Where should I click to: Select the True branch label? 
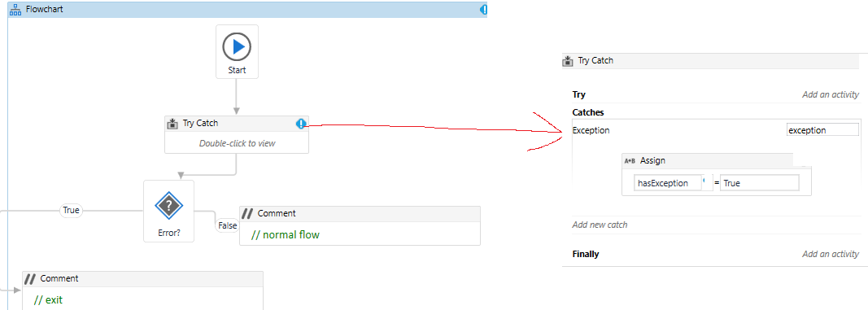pos(72,211)
